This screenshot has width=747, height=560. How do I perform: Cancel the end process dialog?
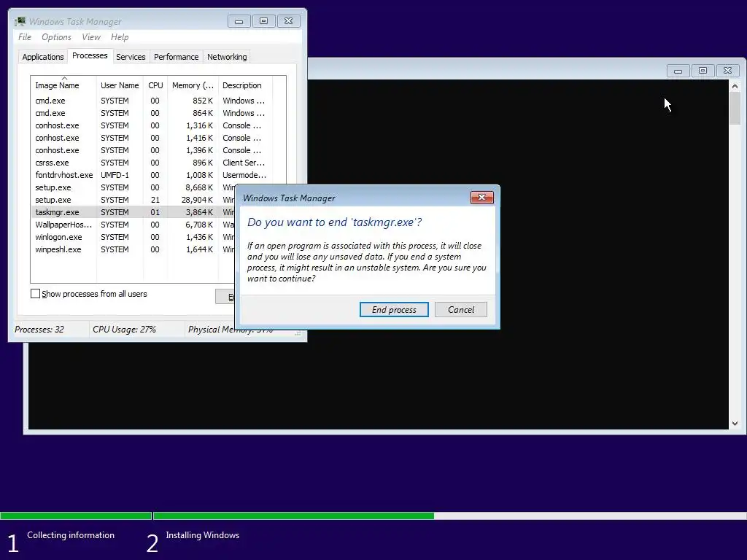click(x=461, y=309)
